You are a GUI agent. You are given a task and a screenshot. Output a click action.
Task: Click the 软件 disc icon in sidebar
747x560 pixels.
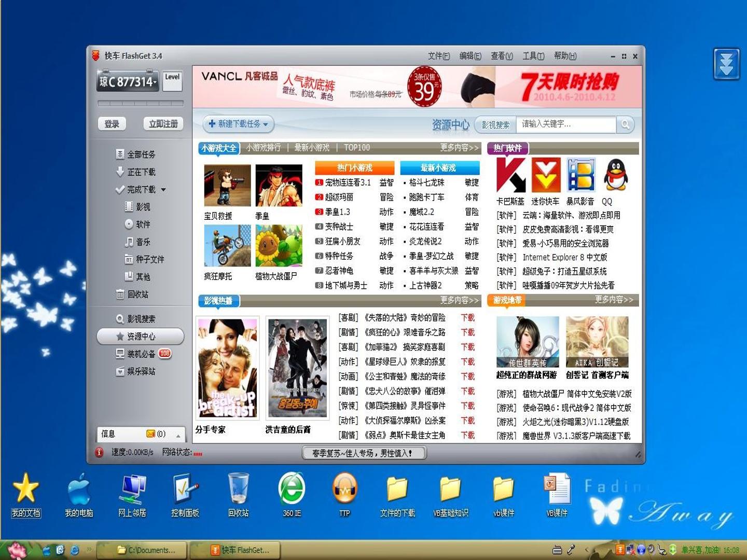(x=129, y=224)
